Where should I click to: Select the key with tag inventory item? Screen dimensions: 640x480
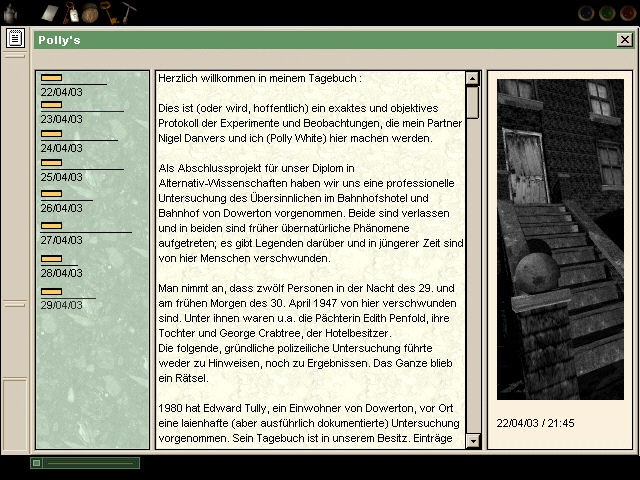(72, 13)
